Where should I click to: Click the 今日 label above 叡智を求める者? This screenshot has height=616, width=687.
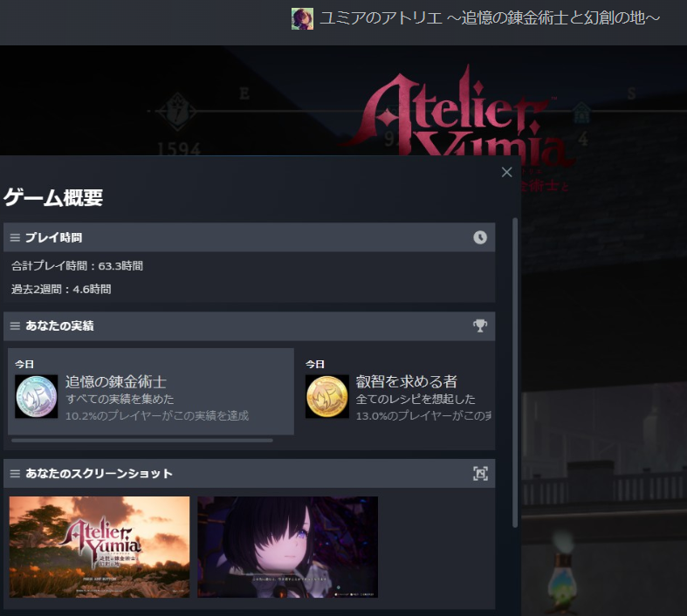coord(315,364)
